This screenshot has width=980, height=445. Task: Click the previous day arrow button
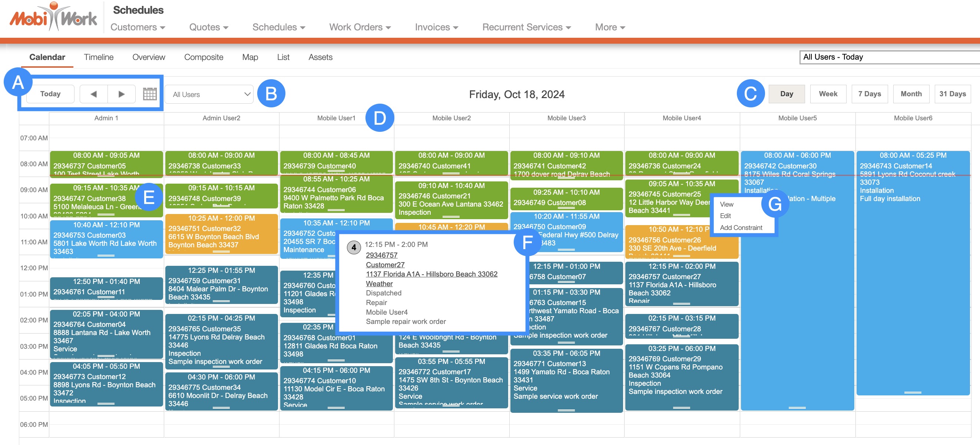(93, 94)
